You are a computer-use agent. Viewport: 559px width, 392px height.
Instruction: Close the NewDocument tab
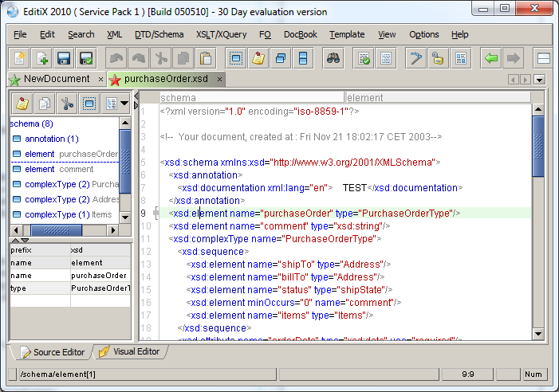[101, 80]
